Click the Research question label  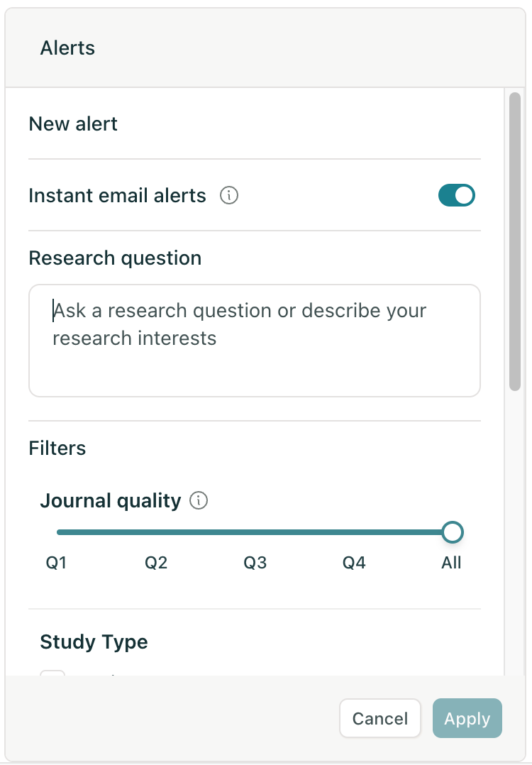[115, 258]
